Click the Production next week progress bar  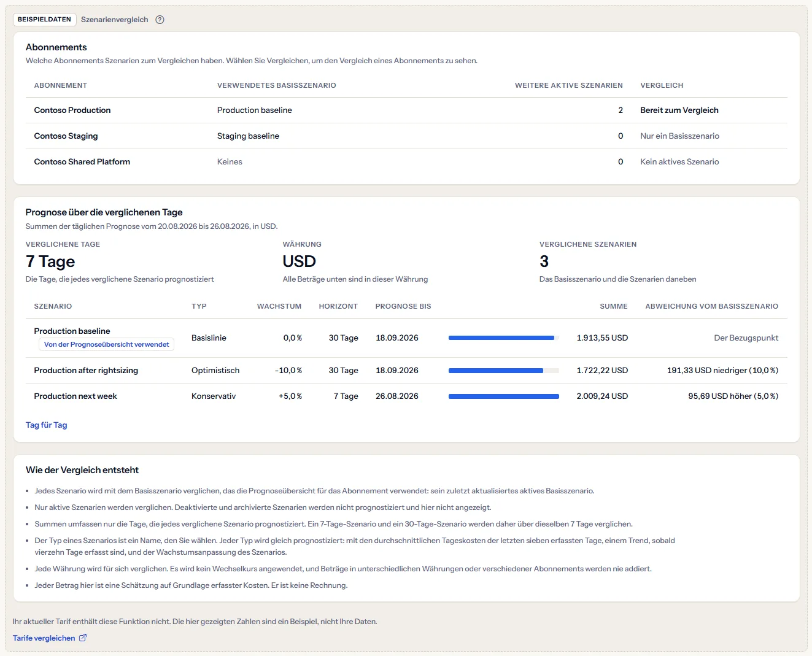coord(504,396)
